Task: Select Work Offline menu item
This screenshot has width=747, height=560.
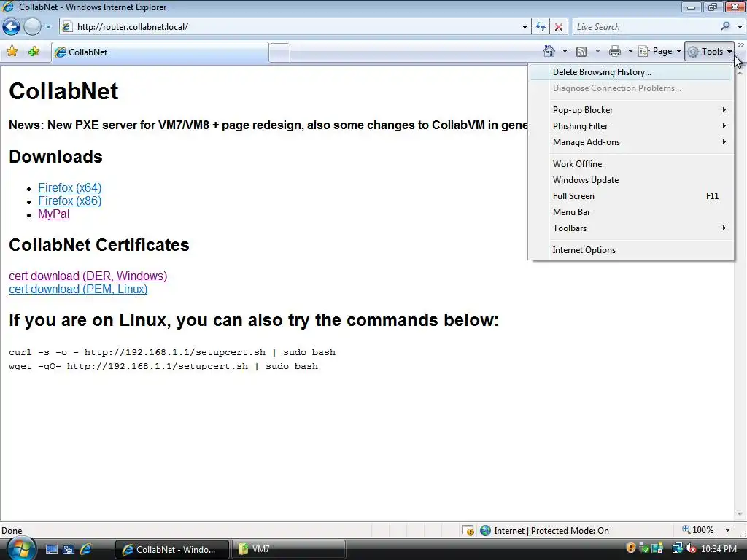Action: (x=631, y=164)
